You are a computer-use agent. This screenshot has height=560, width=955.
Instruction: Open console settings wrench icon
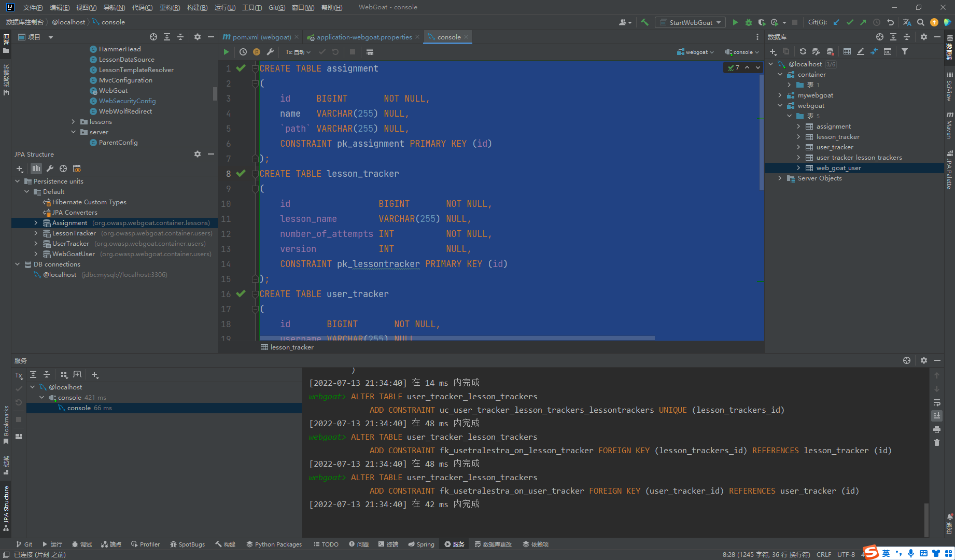tap(270, 52)
